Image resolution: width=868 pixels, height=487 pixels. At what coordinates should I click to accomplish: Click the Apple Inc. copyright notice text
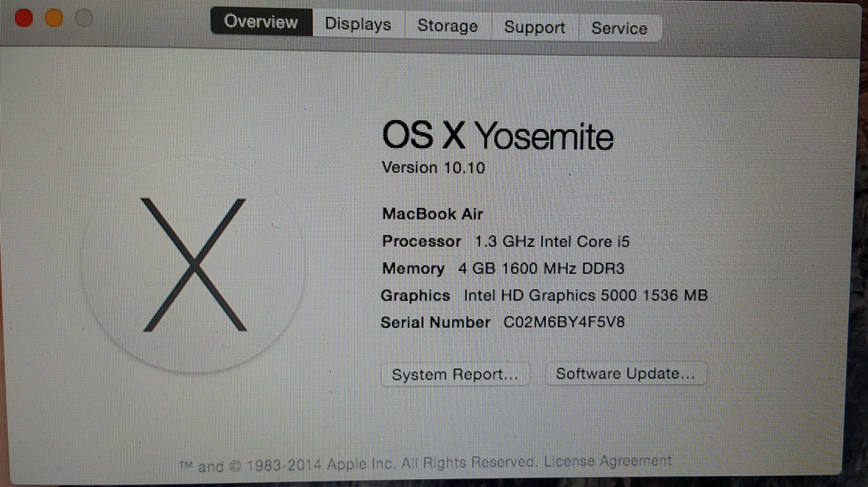pos(358,464)
